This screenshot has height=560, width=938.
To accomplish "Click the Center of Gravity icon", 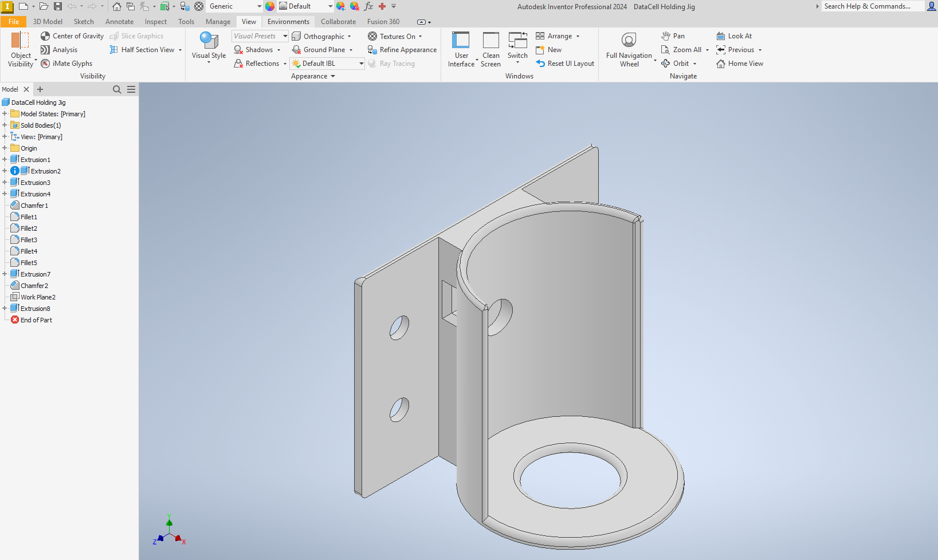I will (x=45, y=36).
